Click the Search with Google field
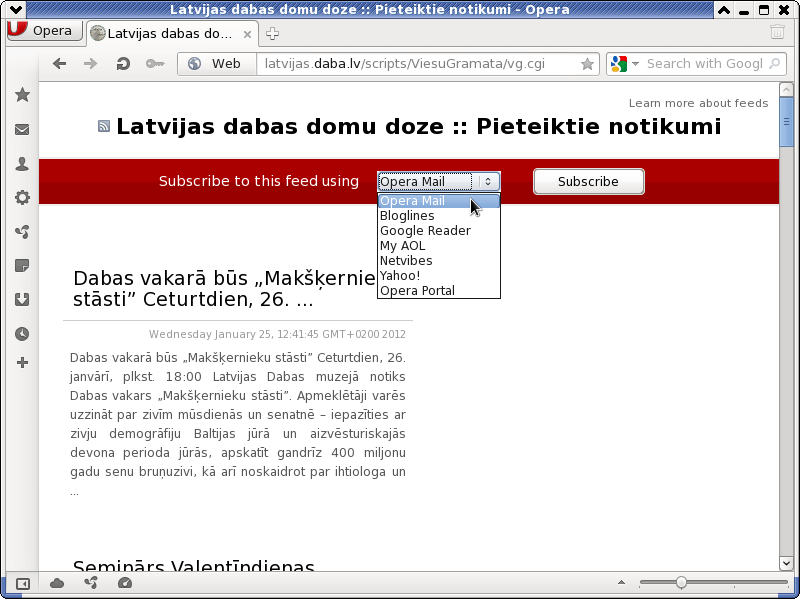Viewport: 800px width, 599px height. coord(704,64)
